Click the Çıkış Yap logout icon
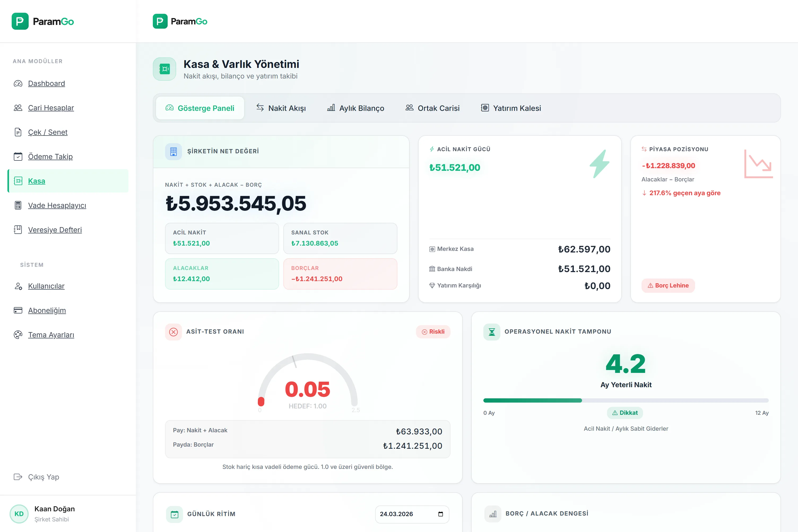This screenshot has width=798, height=532. point(18,477)
